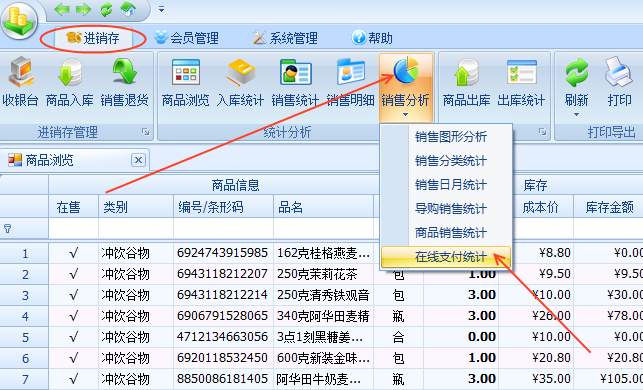Switch to the 系统管理 ribbon tab

[x=285, y=38]
